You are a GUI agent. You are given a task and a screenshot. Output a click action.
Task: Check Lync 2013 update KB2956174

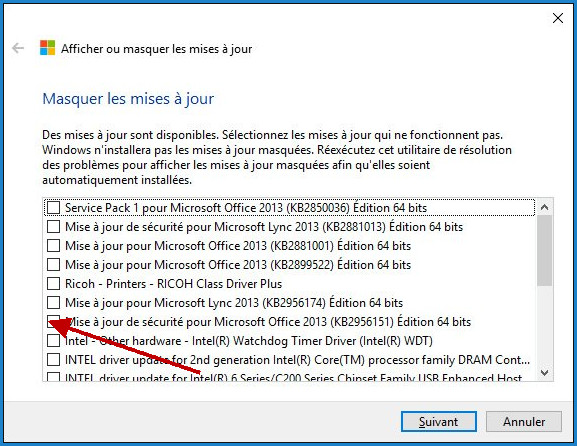[x=53, y=302]
